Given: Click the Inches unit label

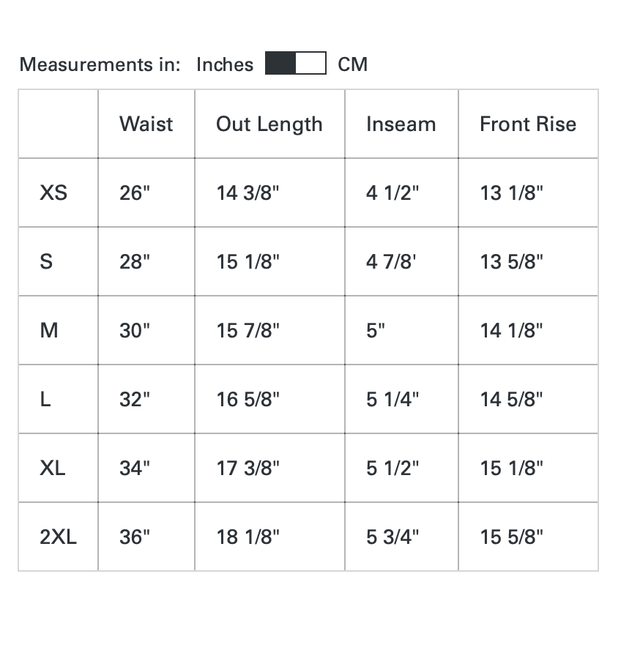Looking at the screenshot, I should (225, 64).
